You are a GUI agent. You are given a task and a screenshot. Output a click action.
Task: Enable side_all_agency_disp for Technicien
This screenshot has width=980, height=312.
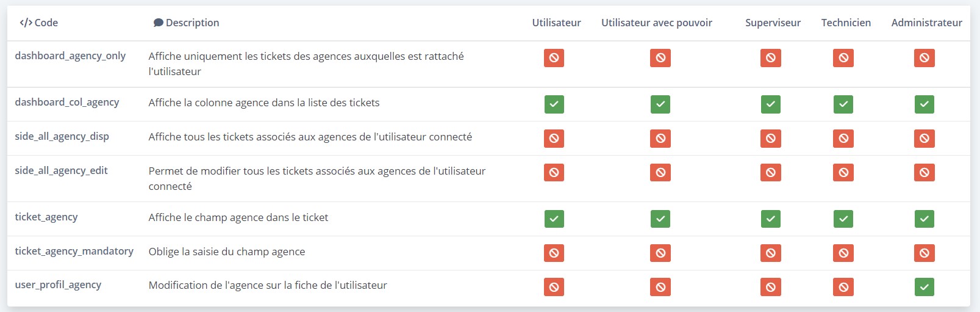tap(843, 139)
